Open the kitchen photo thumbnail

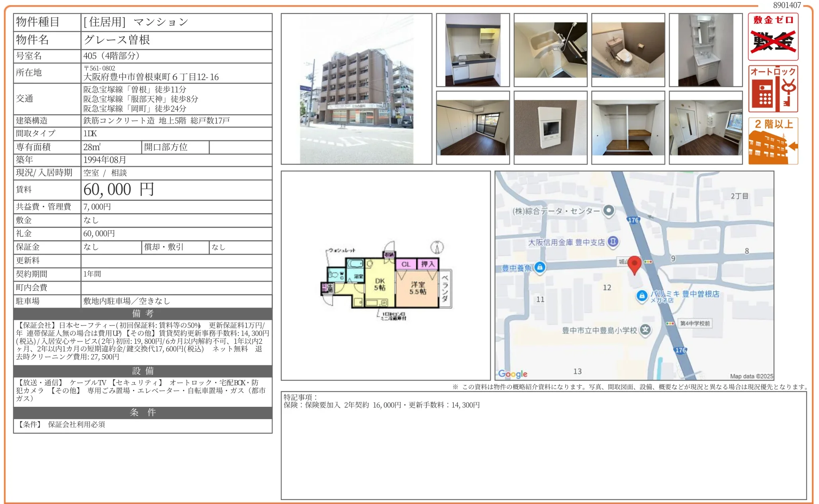472,50
